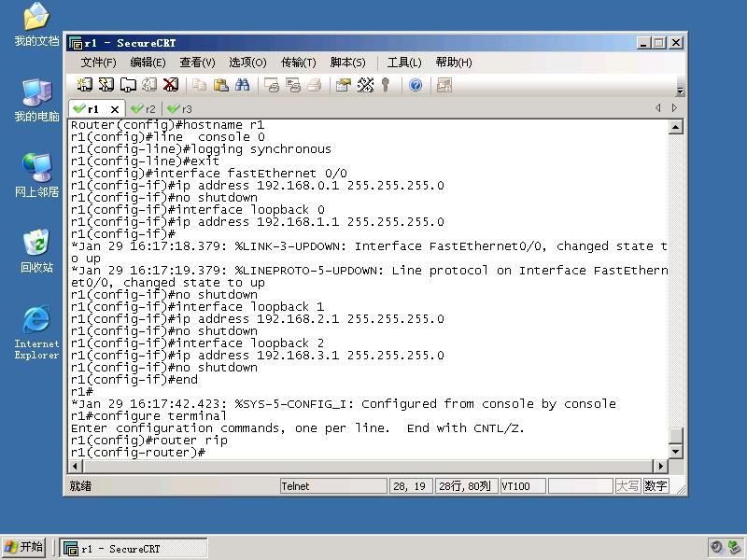
Task: Open the 帮助(H) menu
Action: (x=454, y=63)
